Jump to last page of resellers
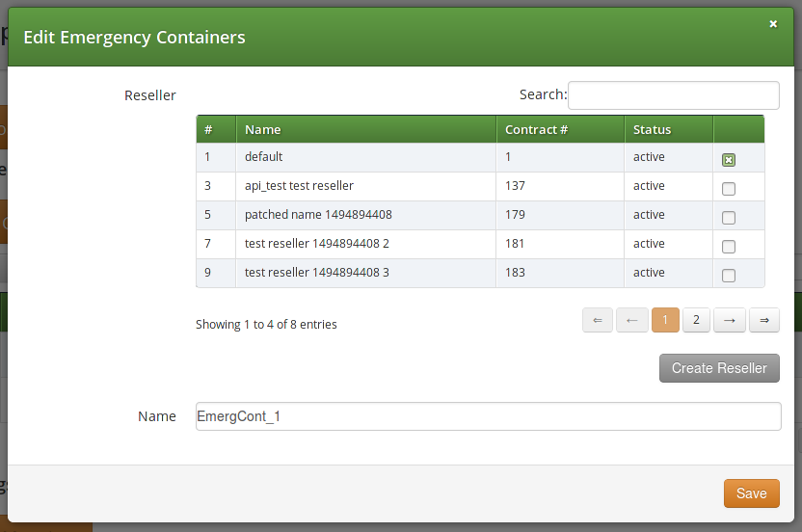 pos(763,320)
